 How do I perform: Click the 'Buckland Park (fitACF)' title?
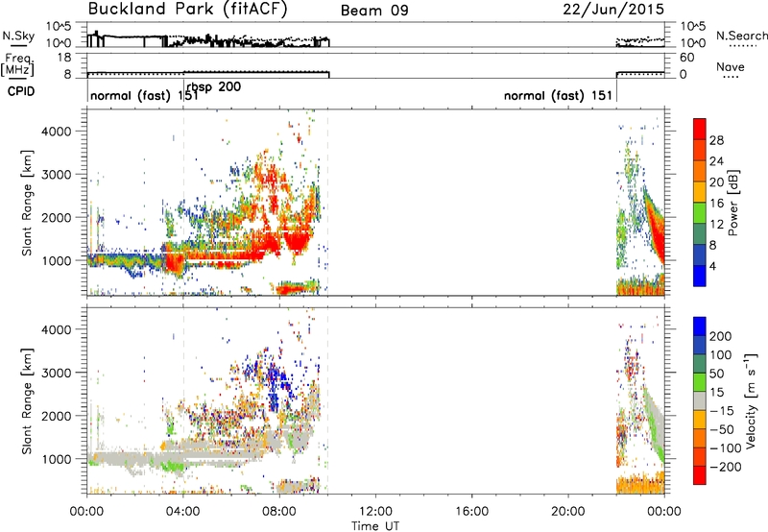(187, 9)
